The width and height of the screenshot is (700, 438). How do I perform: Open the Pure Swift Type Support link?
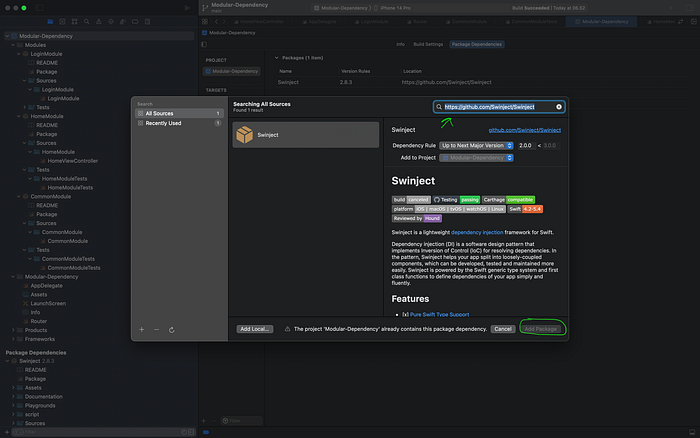439,315
